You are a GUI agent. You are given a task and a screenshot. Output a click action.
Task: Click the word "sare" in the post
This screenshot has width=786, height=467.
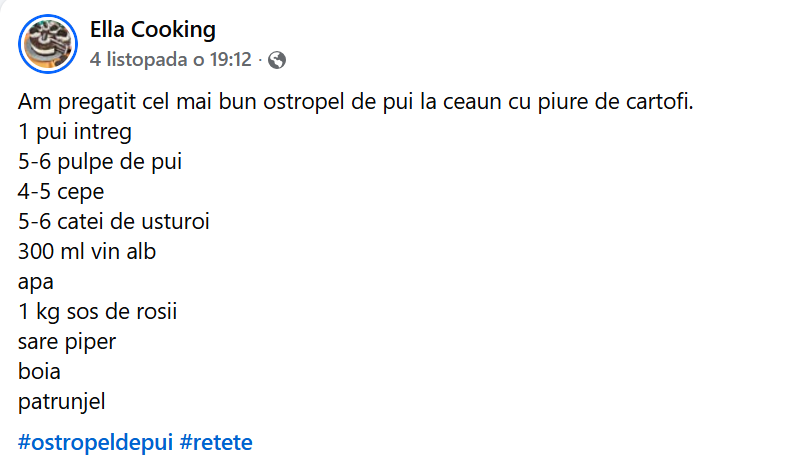pyautogui.click(x=36, y=342)
